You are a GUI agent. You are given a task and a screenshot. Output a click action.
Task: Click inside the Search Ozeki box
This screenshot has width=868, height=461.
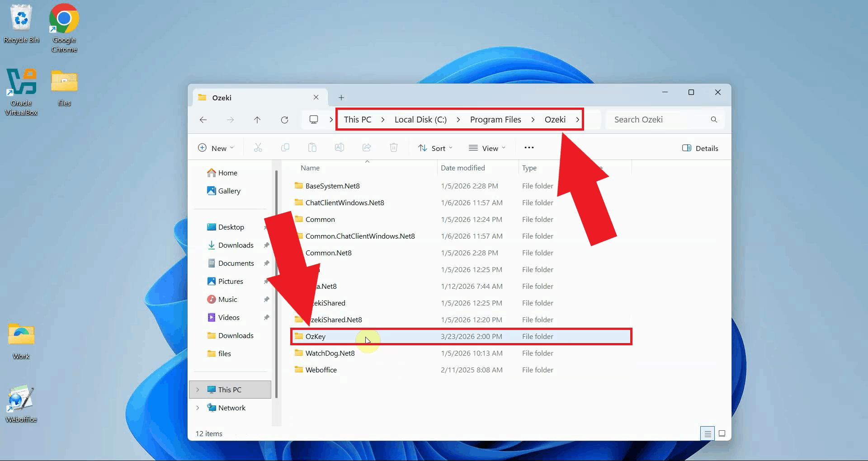[656, 119]
